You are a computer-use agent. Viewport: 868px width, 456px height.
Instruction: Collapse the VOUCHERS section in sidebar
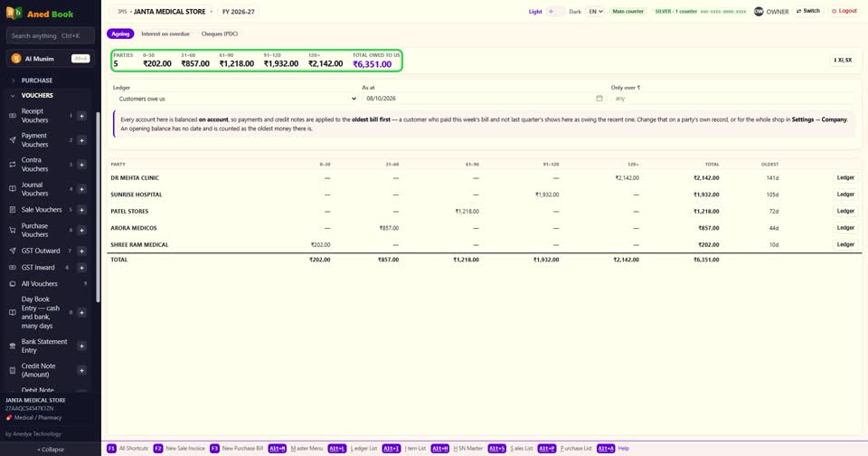pos(37,95)
